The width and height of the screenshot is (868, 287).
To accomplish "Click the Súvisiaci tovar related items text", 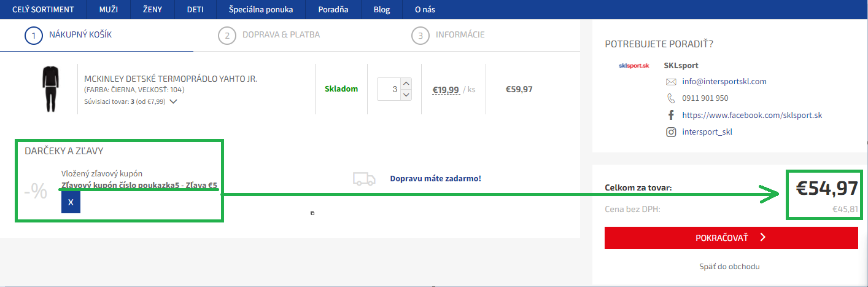I will click(125, 101).
